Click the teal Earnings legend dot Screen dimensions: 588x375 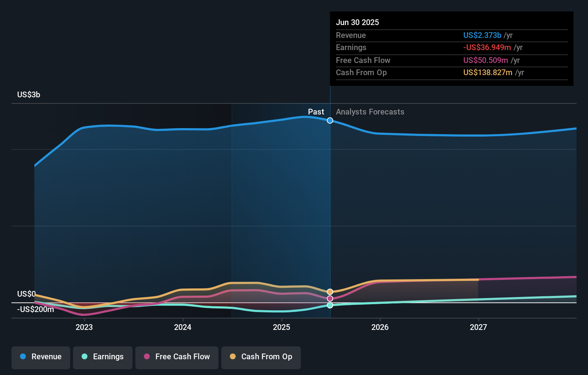click(85, 356)
